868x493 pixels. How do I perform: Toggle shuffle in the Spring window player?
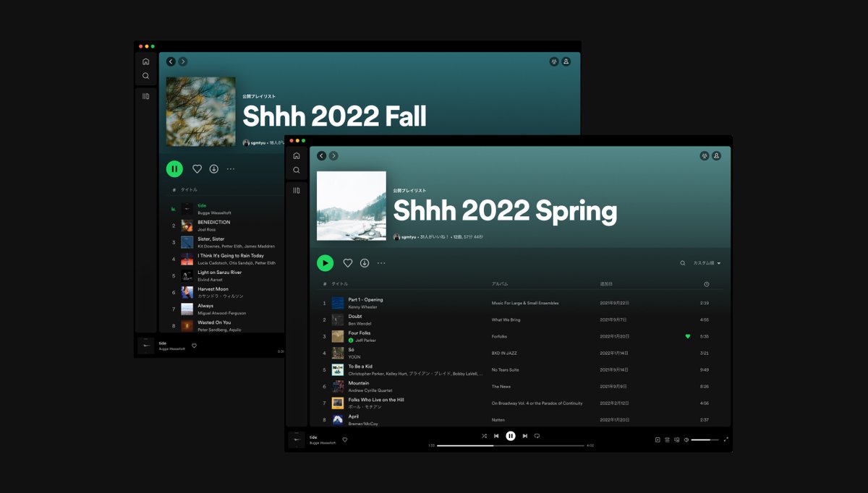pos(484,436)
